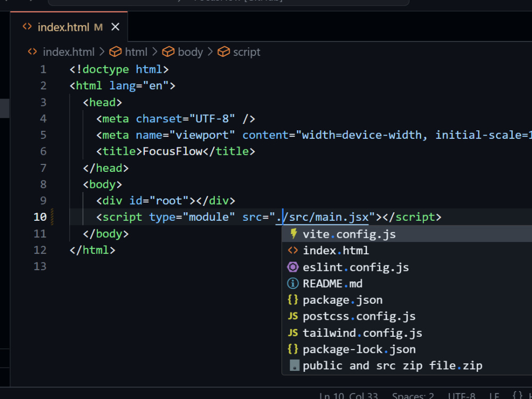Click the package.json braces icon
The width and height of the screenshot is (532, 399).
[x=293, y=300]
